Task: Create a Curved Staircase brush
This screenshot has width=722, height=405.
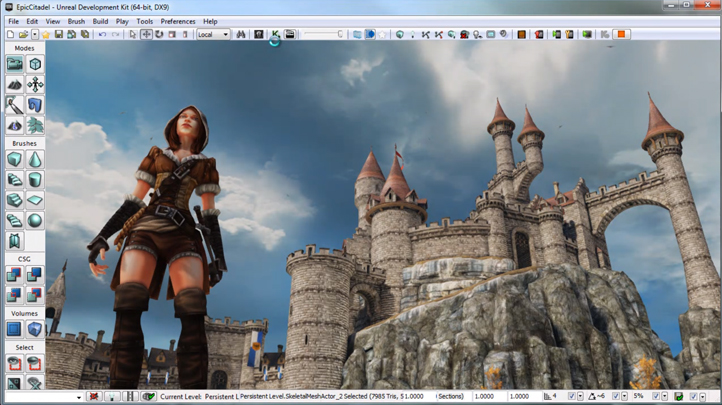Action: click(15, 180)
